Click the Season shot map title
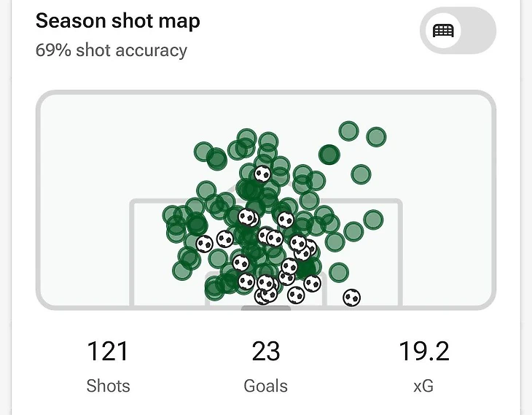 click(x=118, y=21)
